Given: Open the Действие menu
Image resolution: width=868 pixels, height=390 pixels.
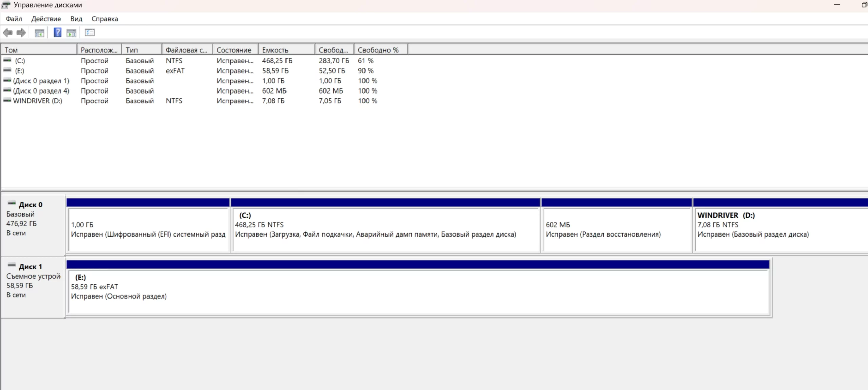Looking at the screenshot, I should click(x=46, y=19).
